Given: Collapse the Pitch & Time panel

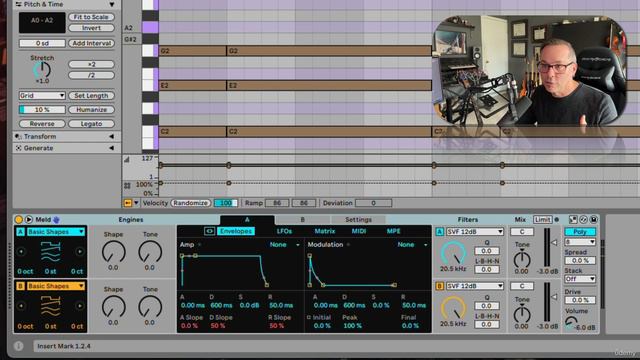Looking at the screenshot, I should (x=111, y=4).
